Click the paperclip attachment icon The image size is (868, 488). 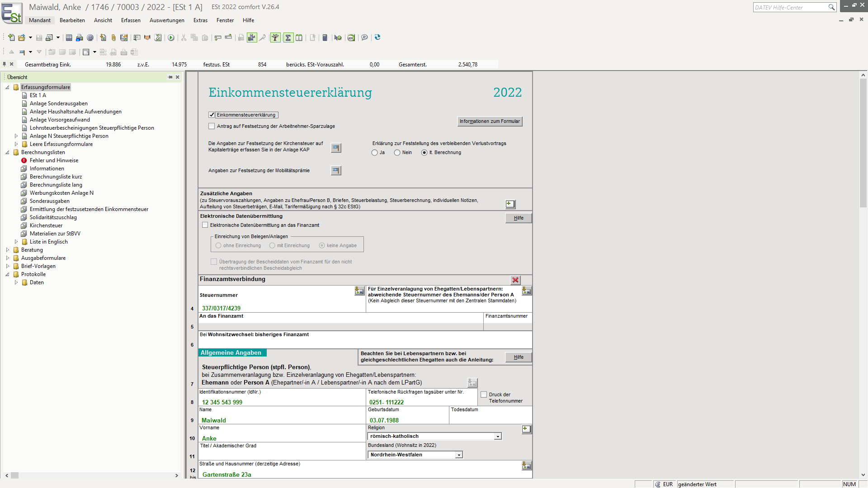click(x=113, y=38)
